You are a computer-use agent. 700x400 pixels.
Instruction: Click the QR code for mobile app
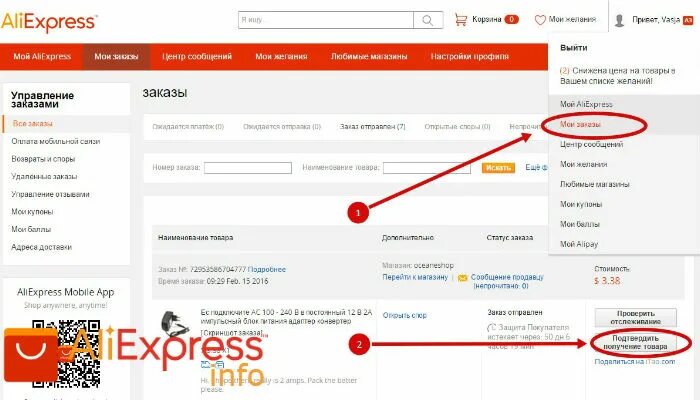click(x=66, y=353)
